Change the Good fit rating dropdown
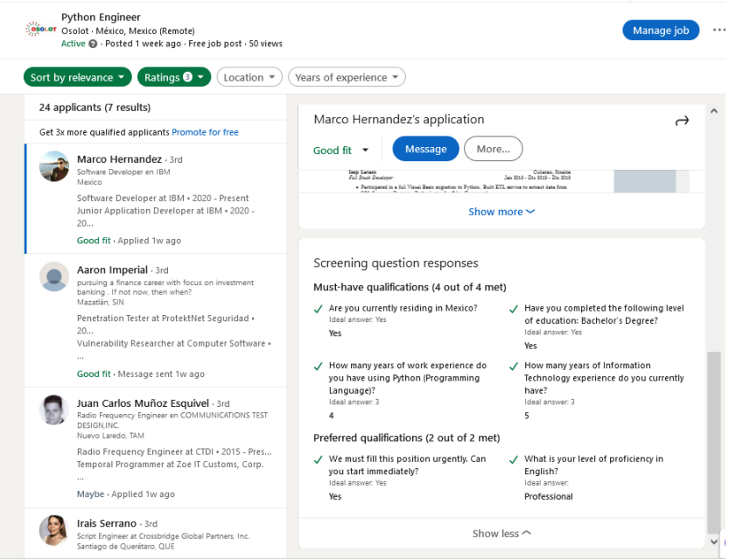The height and width of the screenshot is (560, 729). point(341,150)
